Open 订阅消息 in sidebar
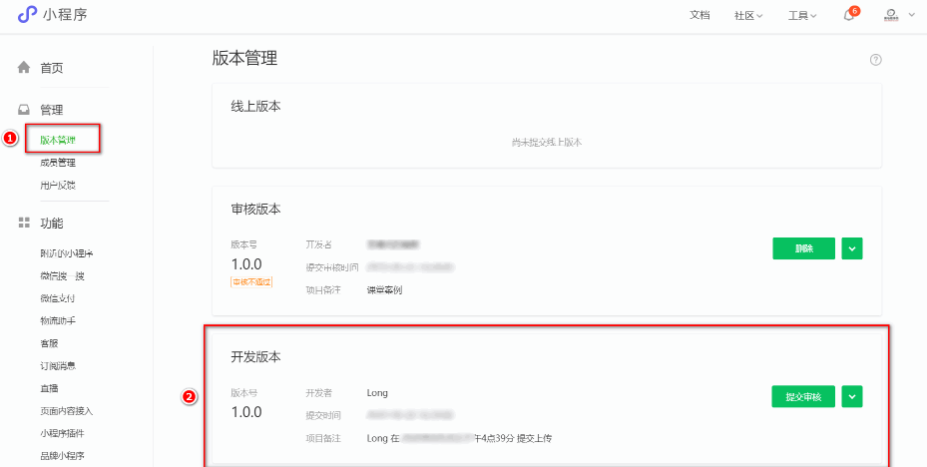The height and width of the screenshot is (467, 927). 58,366
